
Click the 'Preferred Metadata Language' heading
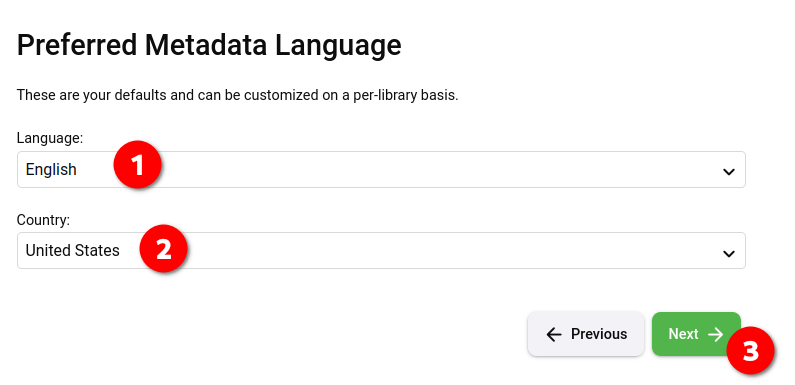(209, 45)
